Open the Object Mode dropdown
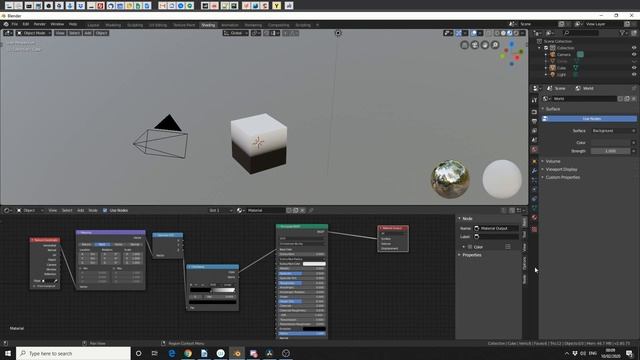Viewport: 640px width, 360px height. click(33, 33)
